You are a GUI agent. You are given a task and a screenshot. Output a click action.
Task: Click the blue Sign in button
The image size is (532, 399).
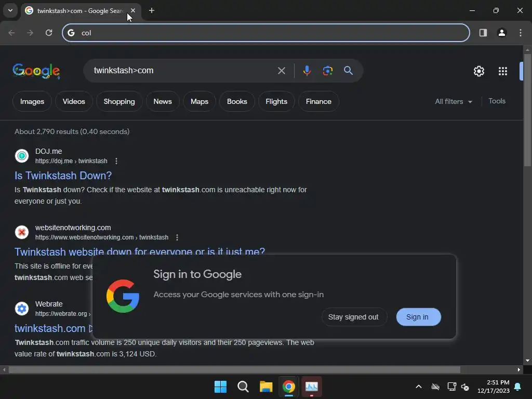(418, 317)
